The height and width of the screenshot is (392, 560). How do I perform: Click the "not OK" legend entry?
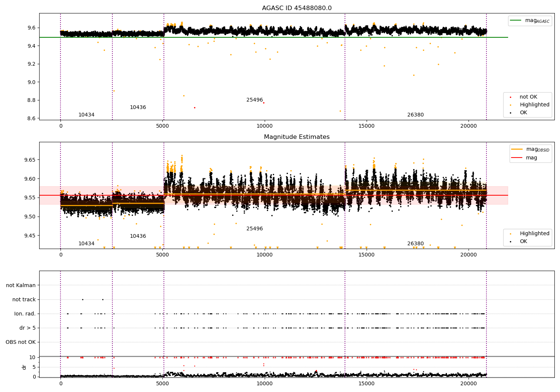[x=528, y=97]
